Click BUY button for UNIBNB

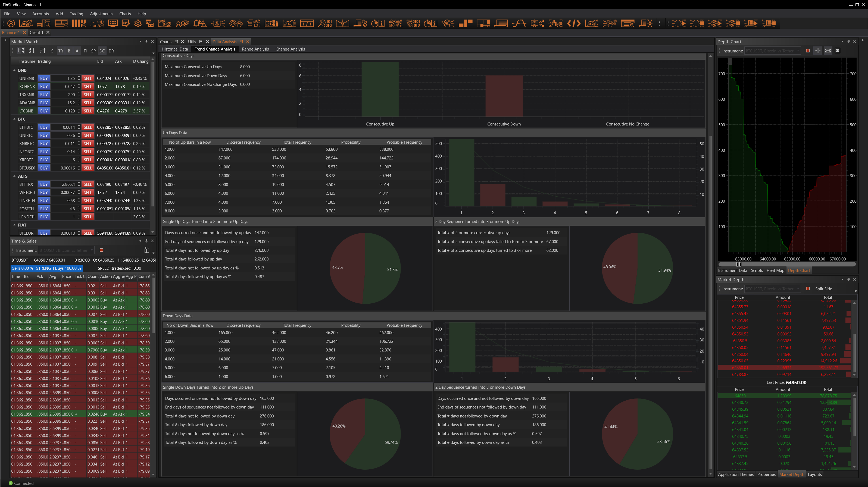point(44,78)
